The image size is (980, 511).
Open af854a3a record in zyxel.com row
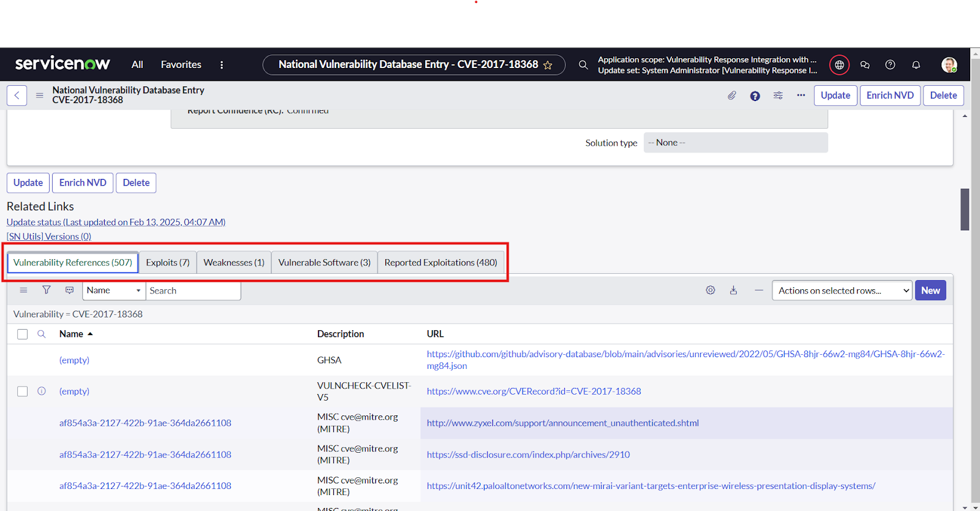145,423
